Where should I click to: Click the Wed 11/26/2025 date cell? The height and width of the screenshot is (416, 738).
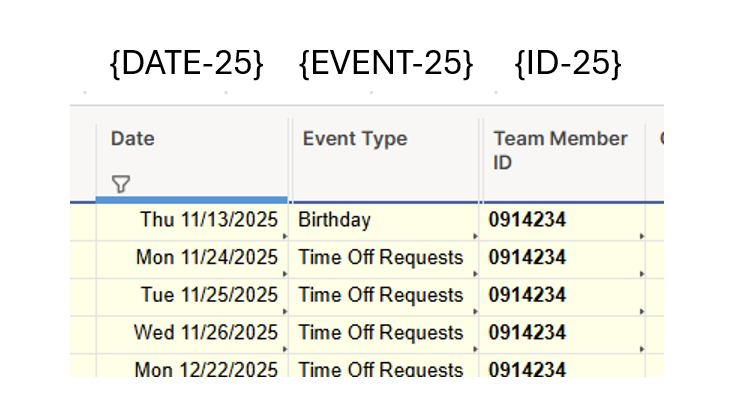(192, 335)
